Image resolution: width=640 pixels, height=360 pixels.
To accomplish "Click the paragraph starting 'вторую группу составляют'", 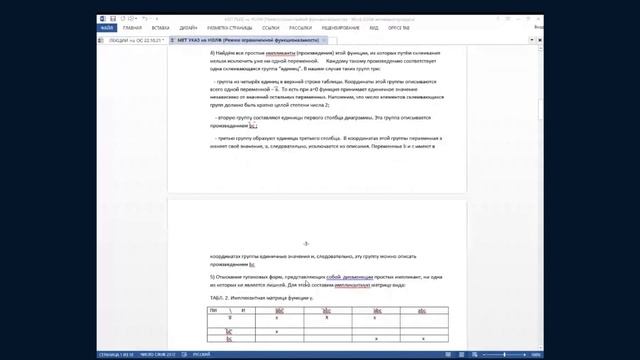I will [320, 122].
